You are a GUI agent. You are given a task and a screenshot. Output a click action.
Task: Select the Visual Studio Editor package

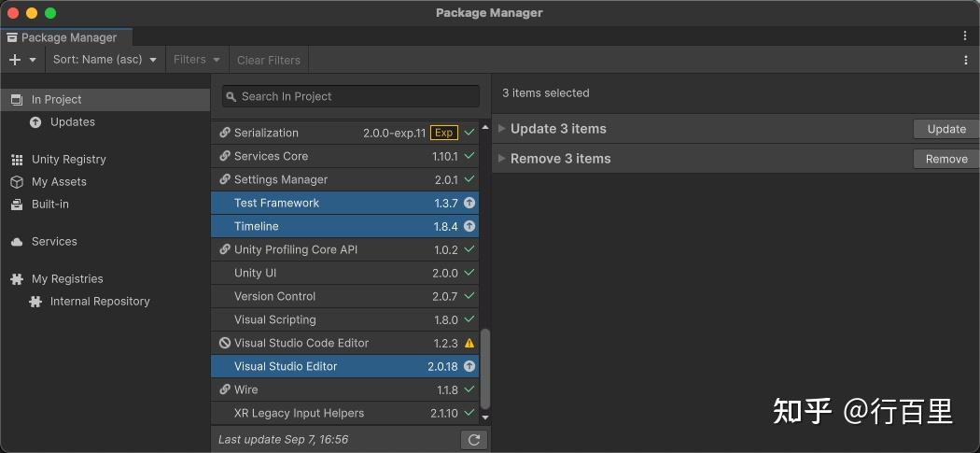click(345, 367)
